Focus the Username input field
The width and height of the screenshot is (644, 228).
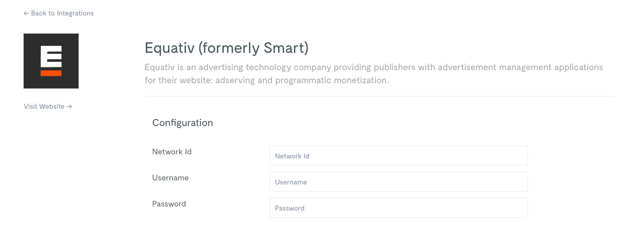pos(399,182)
